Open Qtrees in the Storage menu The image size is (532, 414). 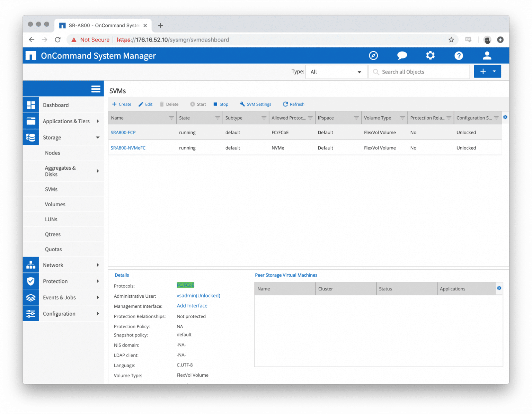pyautogui.click(x=53, y=234)
